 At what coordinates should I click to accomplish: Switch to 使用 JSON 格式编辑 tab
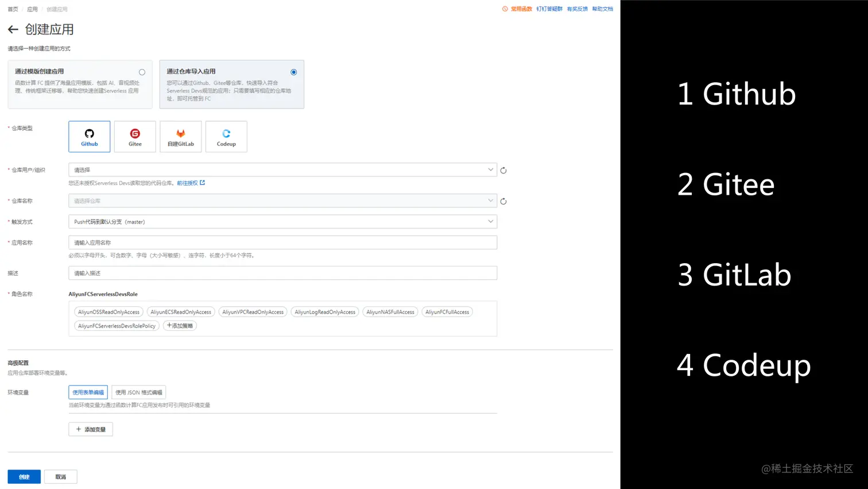pyautogui.click(x=138, y=392)
